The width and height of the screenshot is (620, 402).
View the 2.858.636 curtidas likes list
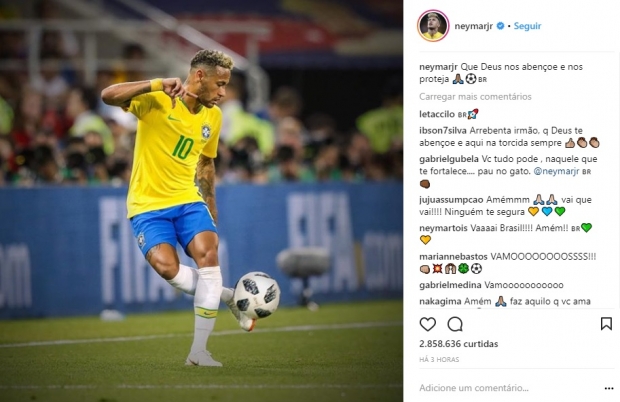coord(459,344)
